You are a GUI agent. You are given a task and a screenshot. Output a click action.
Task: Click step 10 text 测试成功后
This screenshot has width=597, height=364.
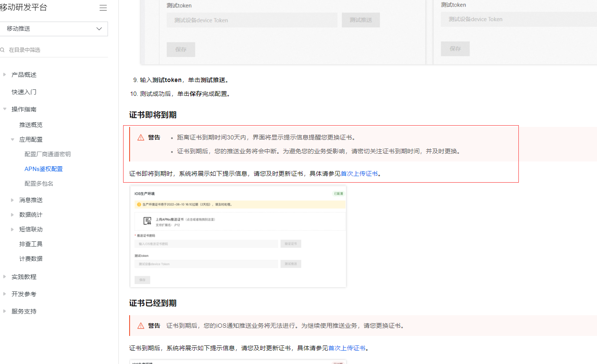pos(156,94)
